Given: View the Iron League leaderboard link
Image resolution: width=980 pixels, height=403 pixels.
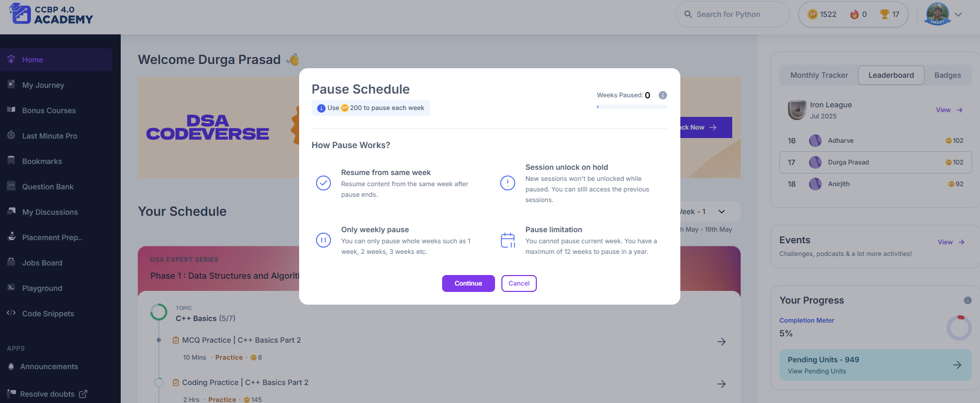Looking at the screenshot, I should click(949, 110).
